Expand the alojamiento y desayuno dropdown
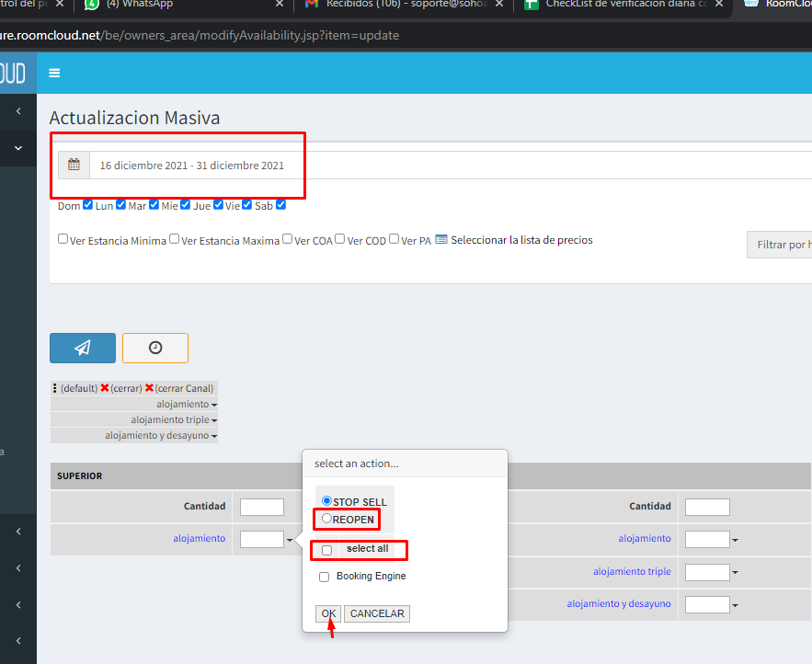 (x=214, y=436)
